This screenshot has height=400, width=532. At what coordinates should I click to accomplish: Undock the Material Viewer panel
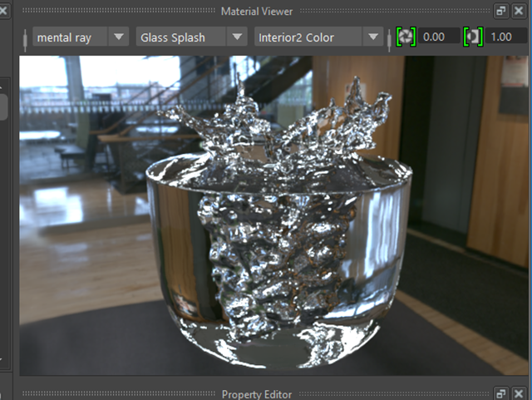coord(501,11)
